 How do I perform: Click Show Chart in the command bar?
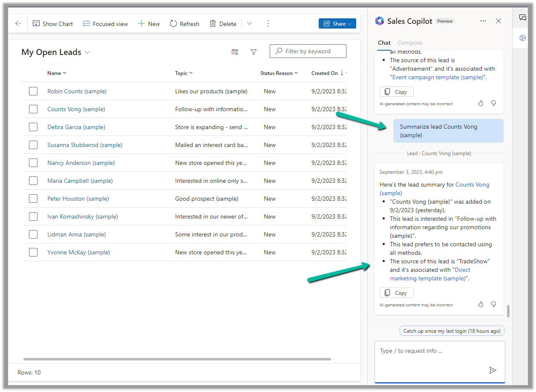53,24
